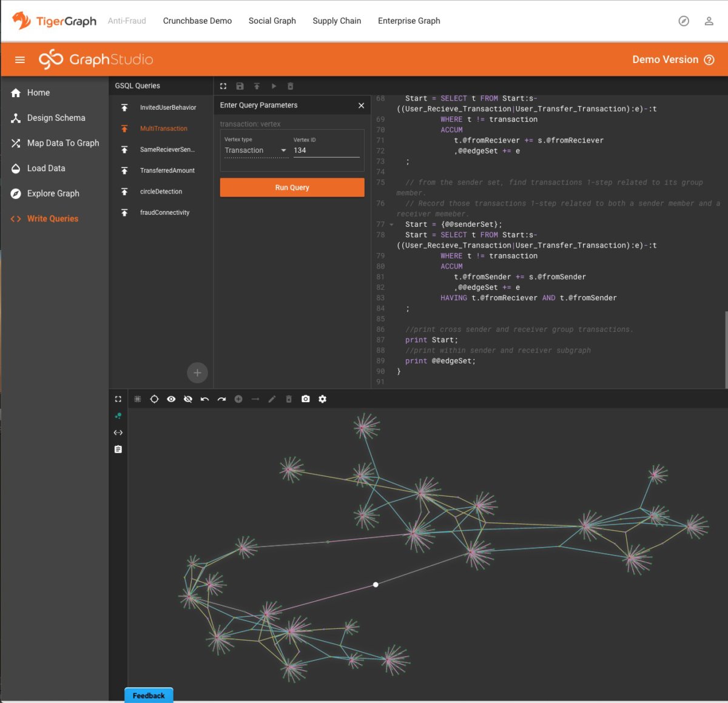The height and width of the screenshot is (703, 728).
Task: Apply the grid layout icon
Action: coord(137,399)
